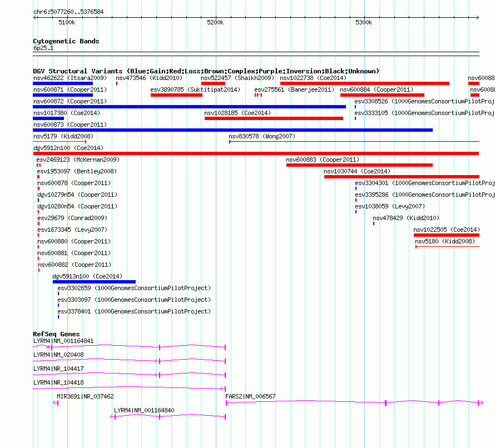Select the blue nsv600872 gain bar

190,107
